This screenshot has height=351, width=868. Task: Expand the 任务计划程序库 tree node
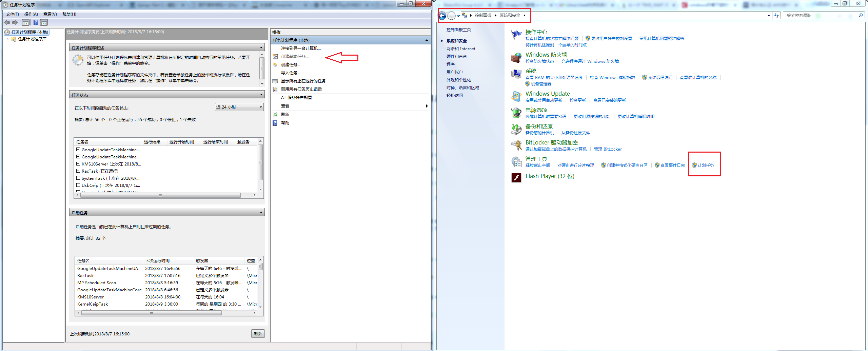point(7,39)
